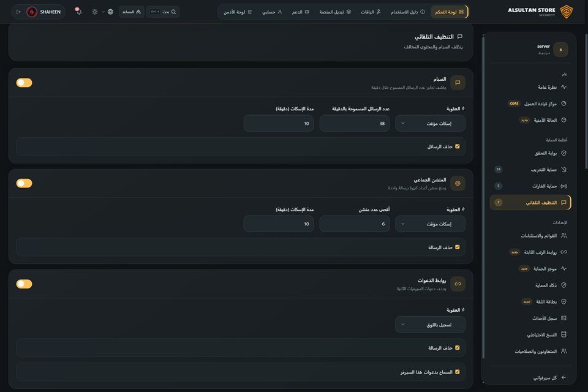The height and width of the screenshot is (392, 588).
Task: Open the الباقات tab in top navigation
Action: 371,12
